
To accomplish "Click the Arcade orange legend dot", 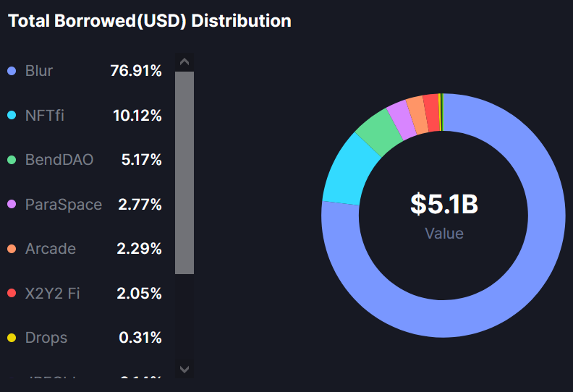I will pos(12,249).
